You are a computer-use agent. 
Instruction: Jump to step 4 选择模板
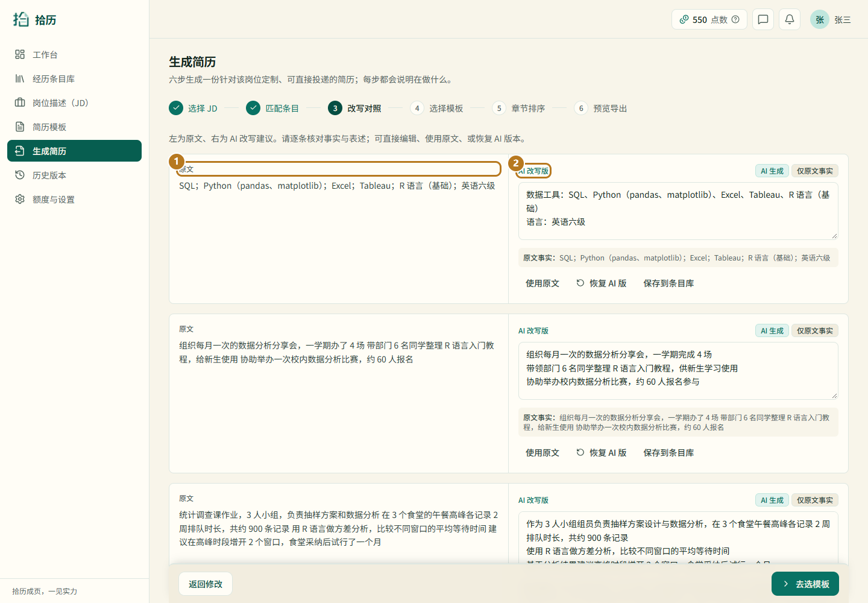[436, 108]
